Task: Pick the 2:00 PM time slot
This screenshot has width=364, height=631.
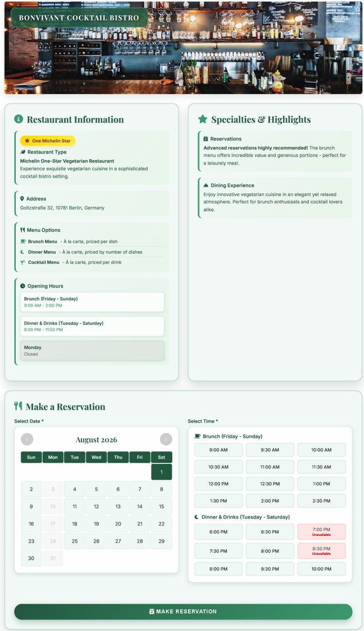Action: [x=270, y=501]
